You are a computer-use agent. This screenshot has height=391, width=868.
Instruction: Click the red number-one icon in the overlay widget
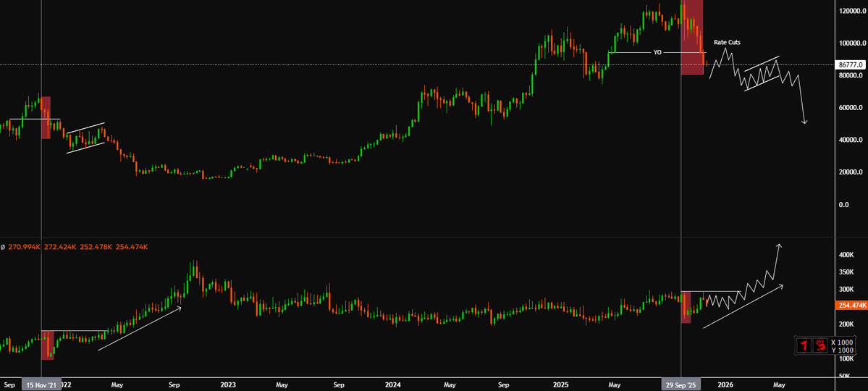[803, 345]
